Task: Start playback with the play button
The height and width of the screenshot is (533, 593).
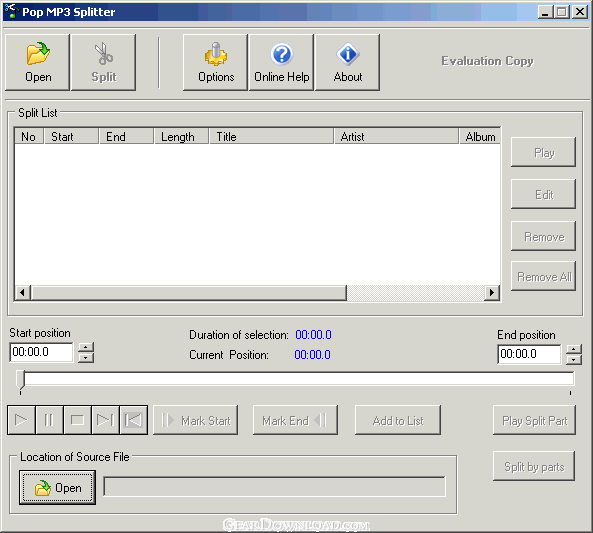Action: pos(21,420)
